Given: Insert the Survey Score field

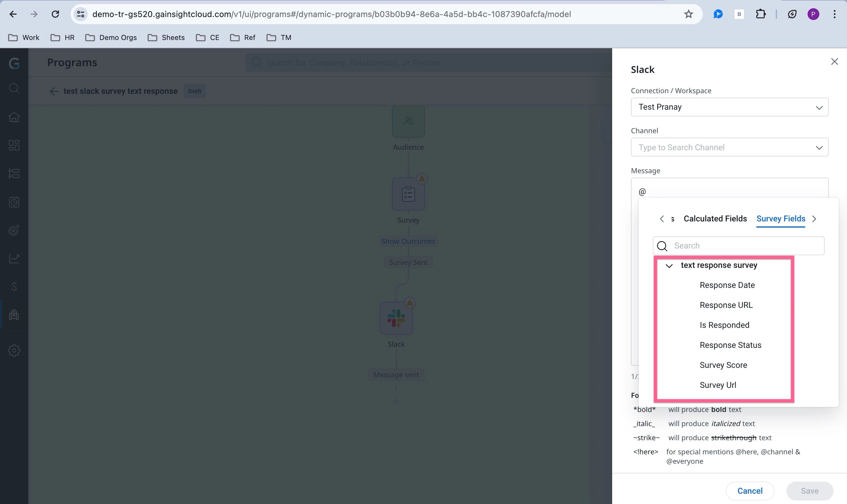Looking at the screenshot, I should click(723, 365).
